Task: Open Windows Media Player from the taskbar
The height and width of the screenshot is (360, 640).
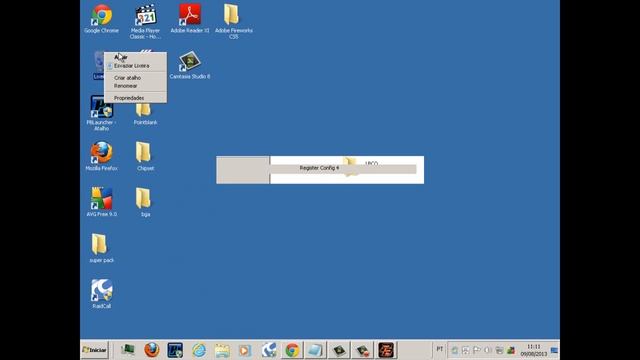Action: pos(245,350)
